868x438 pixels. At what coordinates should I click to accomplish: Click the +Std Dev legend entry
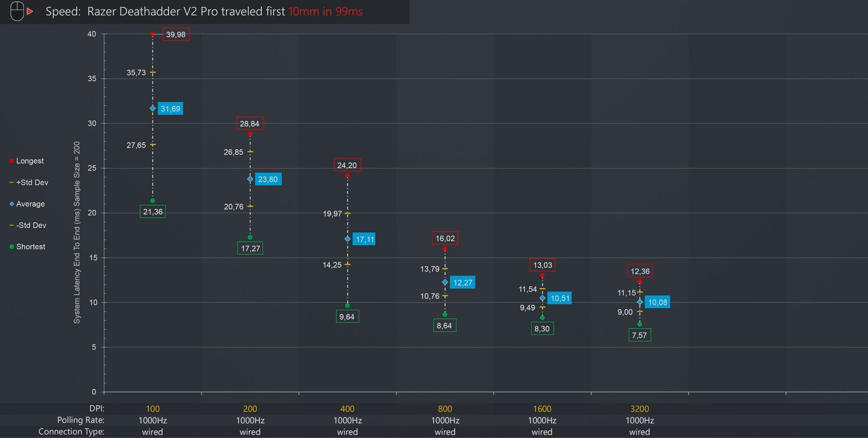[29, 183]
